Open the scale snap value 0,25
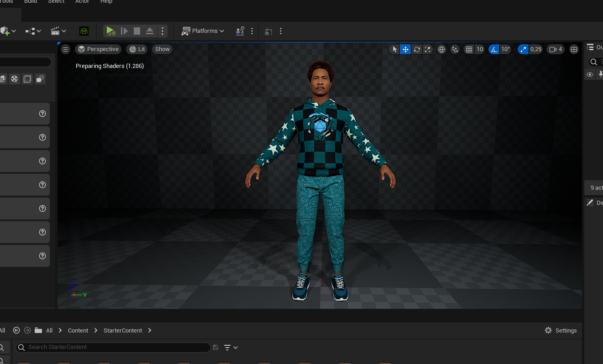This screenshot has height=364, width=603. coord(536,49)
